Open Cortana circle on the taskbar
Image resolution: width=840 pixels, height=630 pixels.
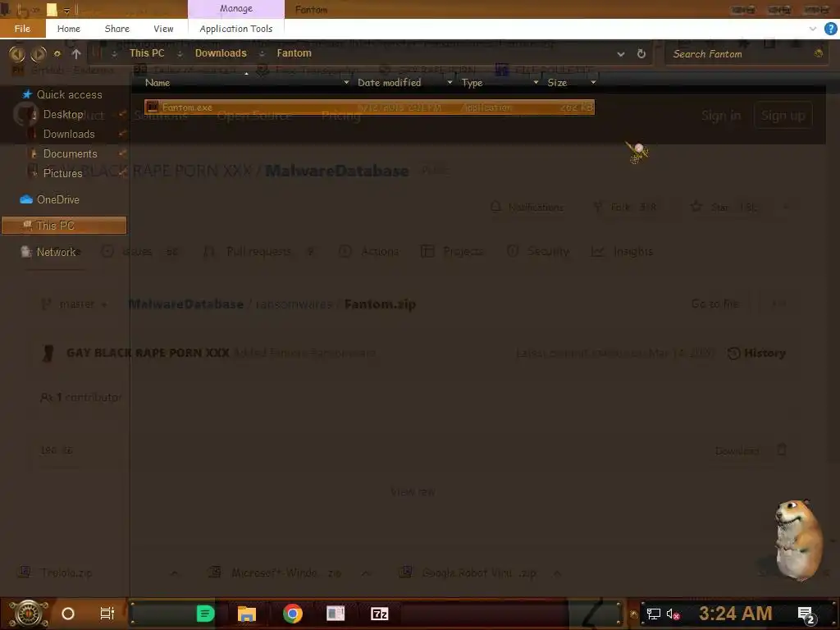(68, 614)
